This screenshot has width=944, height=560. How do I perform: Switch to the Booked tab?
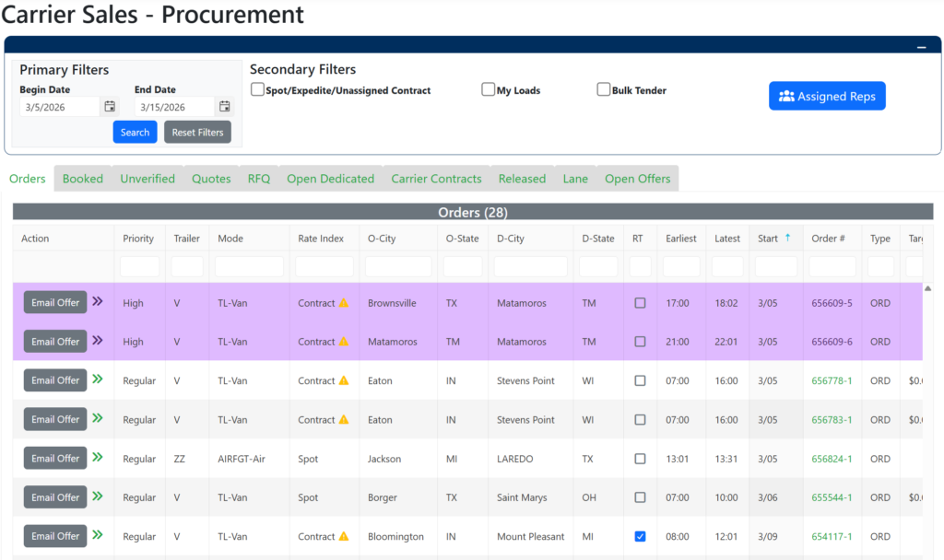pyautogui.click(x=83, y=179)
